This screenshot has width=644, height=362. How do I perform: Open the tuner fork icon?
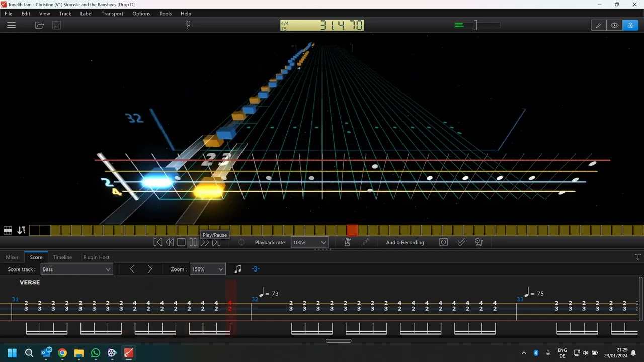pyautogui.click(x=188, y=25)
